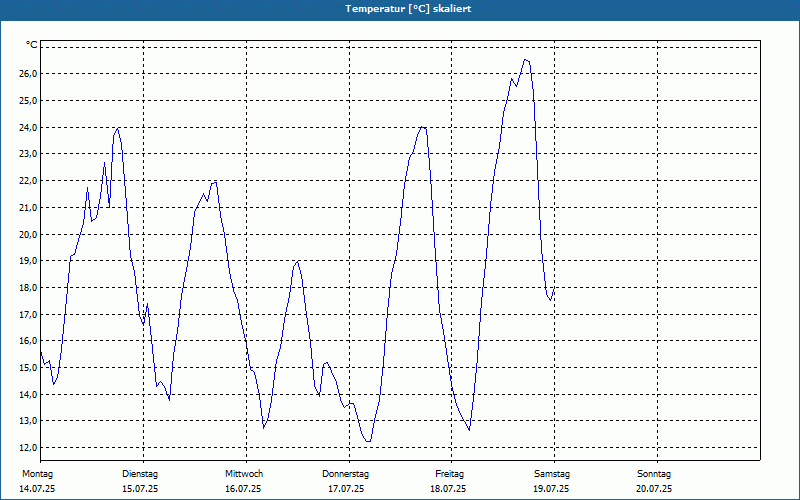The image size is (800, 500).
Task: Click the date '16.07.25'
Action: pyautogui.click(x=243, y=489)
